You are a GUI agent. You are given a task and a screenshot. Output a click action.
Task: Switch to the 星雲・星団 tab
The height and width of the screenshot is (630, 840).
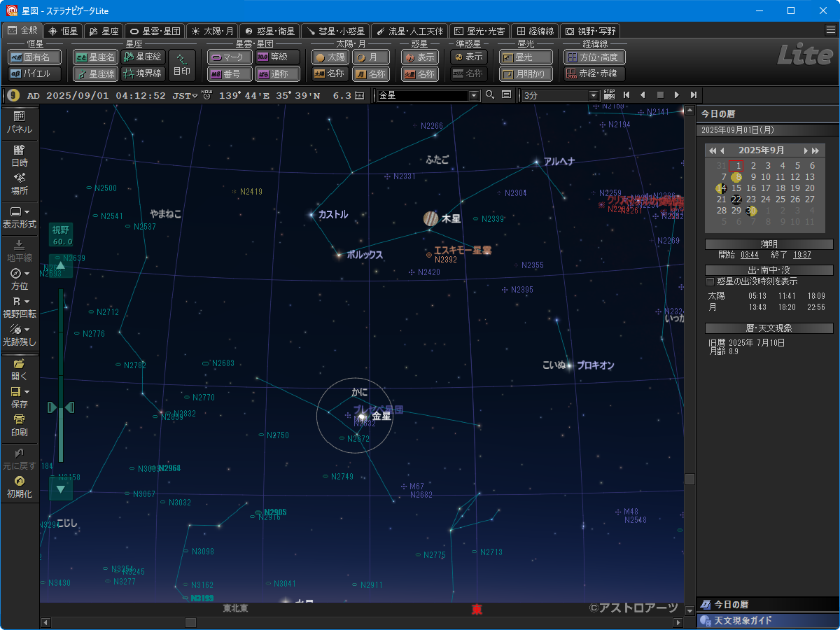click(x=155, y=31)
